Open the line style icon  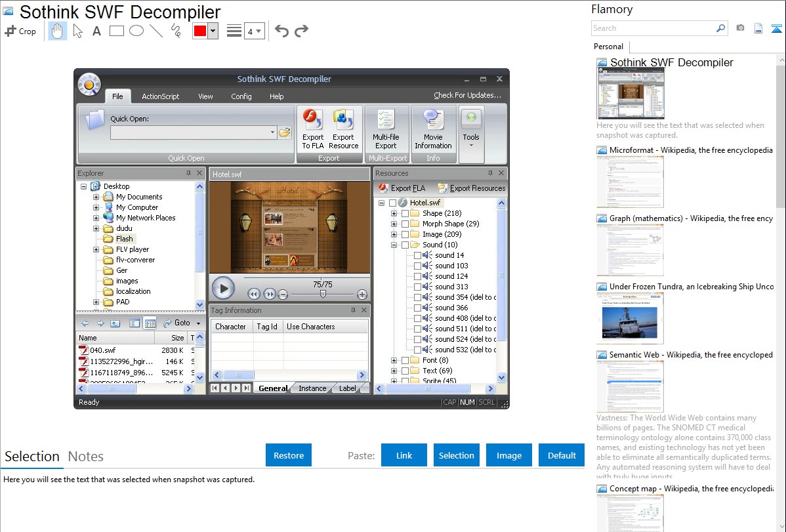point(234,31)
